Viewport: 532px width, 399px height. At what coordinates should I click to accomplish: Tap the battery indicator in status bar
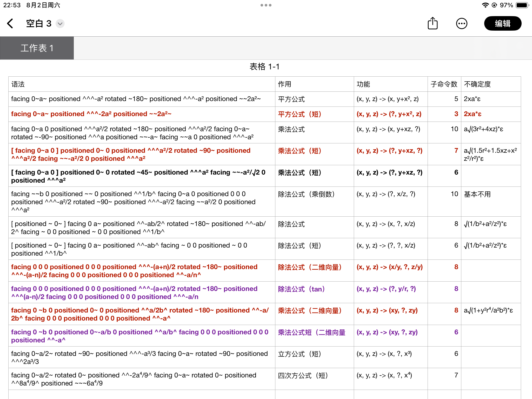[x=522, y=5]
